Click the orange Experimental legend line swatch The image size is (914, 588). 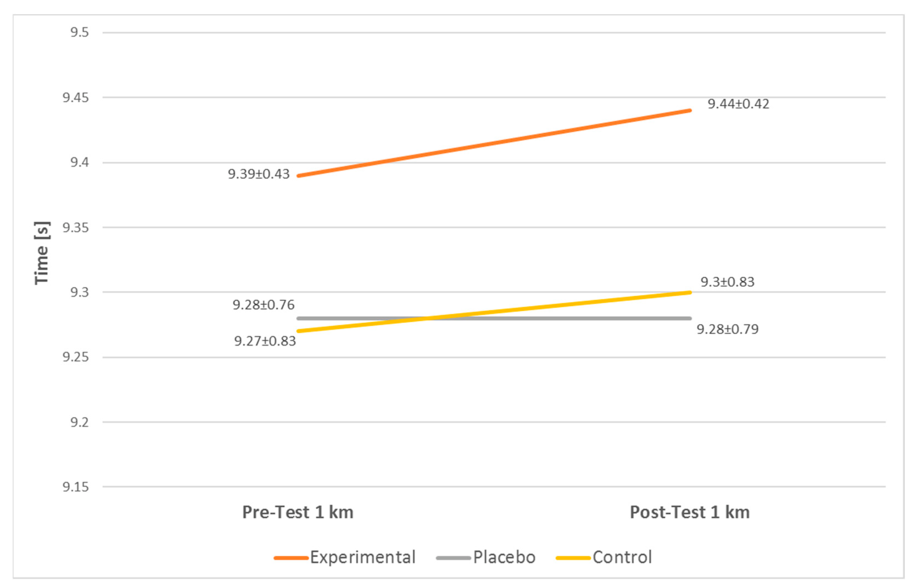coord(291,558)
